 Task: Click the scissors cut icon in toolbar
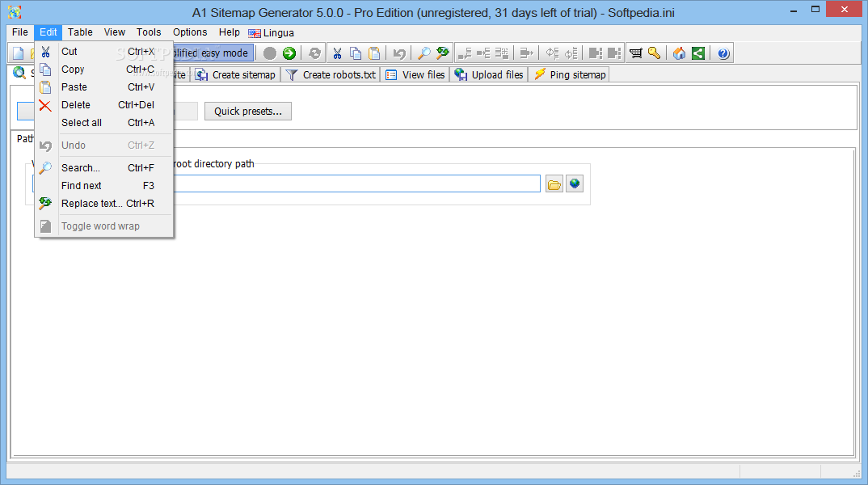click(x=337, y=53)
